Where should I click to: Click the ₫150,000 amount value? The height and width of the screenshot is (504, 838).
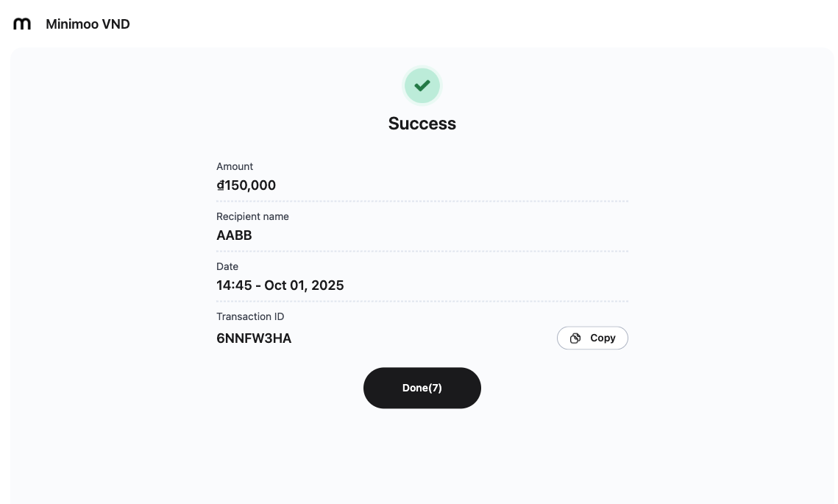246,185
